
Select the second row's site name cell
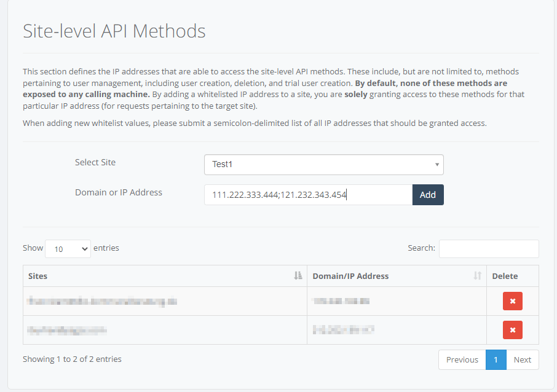point(67,330)
